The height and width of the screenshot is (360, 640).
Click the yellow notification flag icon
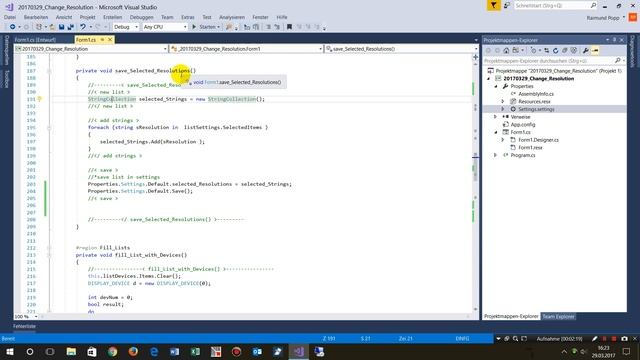tap(493, 5)
